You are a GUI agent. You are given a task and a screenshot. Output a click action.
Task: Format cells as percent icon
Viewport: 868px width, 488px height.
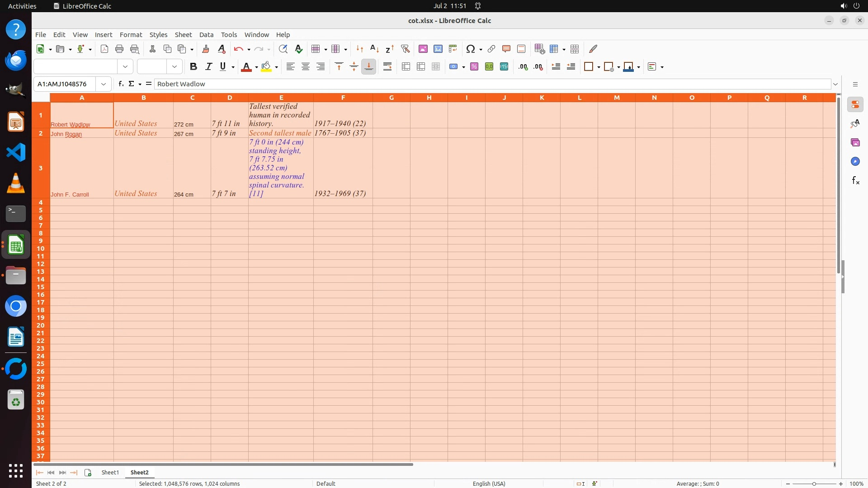[x=474, y=67]
